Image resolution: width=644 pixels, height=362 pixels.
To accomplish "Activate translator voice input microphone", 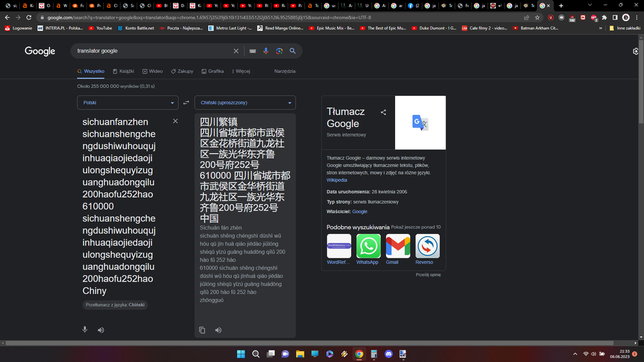I will [84, 330].
